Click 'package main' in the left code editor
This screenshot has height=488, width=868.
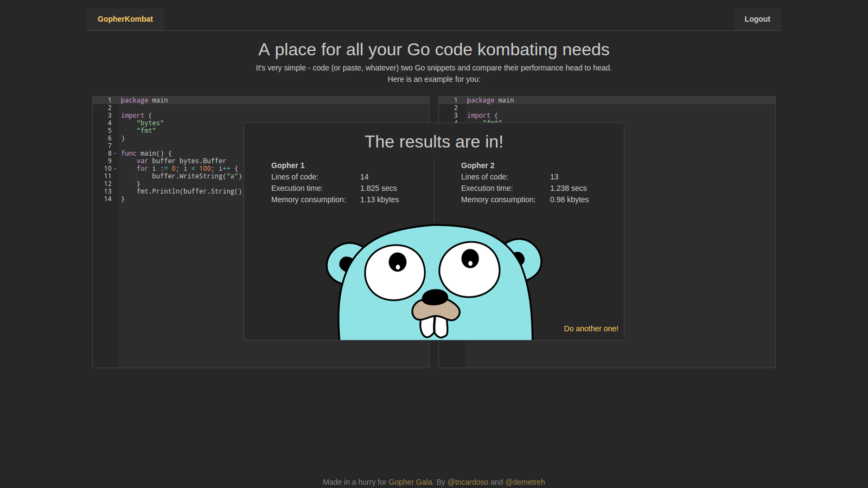coord(144,100)
